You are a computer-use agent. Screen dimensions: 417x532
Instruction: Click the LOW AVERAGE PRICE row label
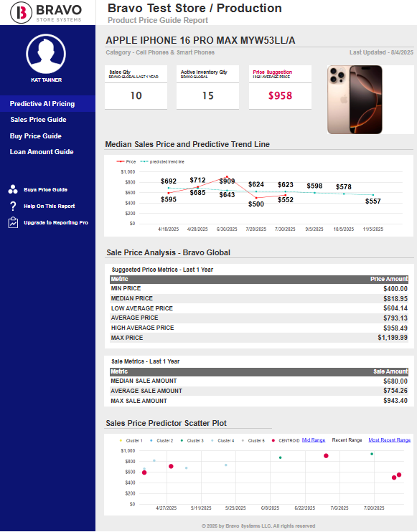click(x=142, y=308)
